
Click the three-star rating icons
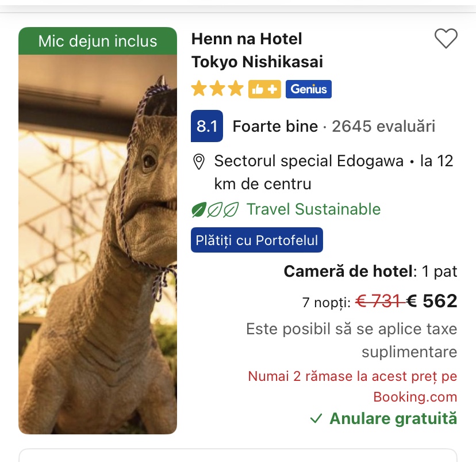point(217,89)
